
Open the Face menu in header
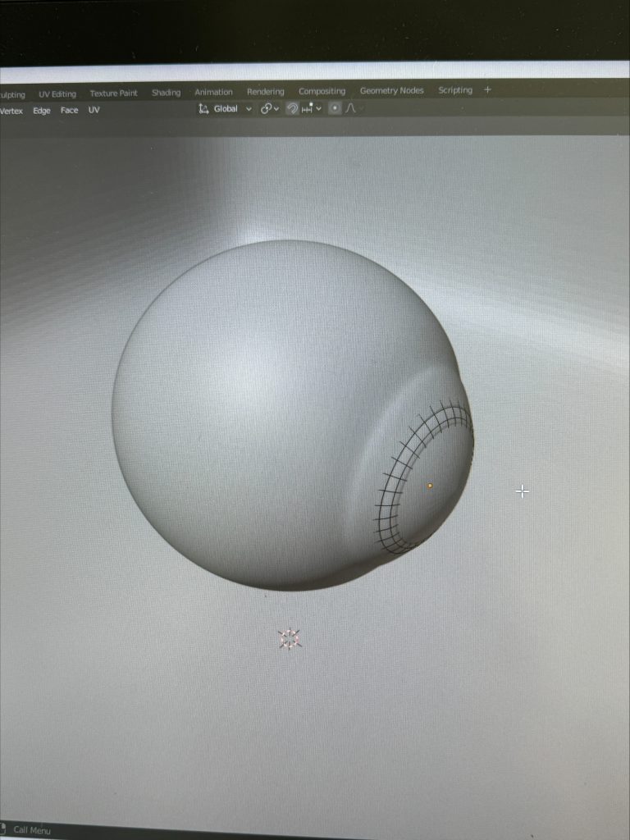pos(70,111)
